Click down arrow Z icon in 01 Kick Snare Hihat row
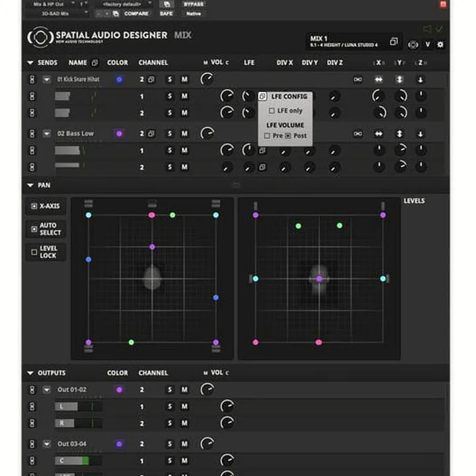This screenshot has width=476, height=476. pos(420,80)
